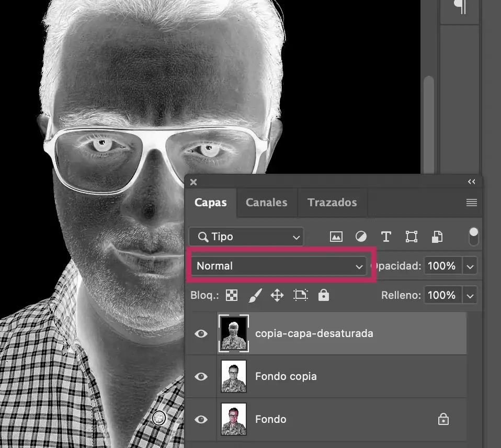Expand the Relleno slider arrow

pos(470,295)
